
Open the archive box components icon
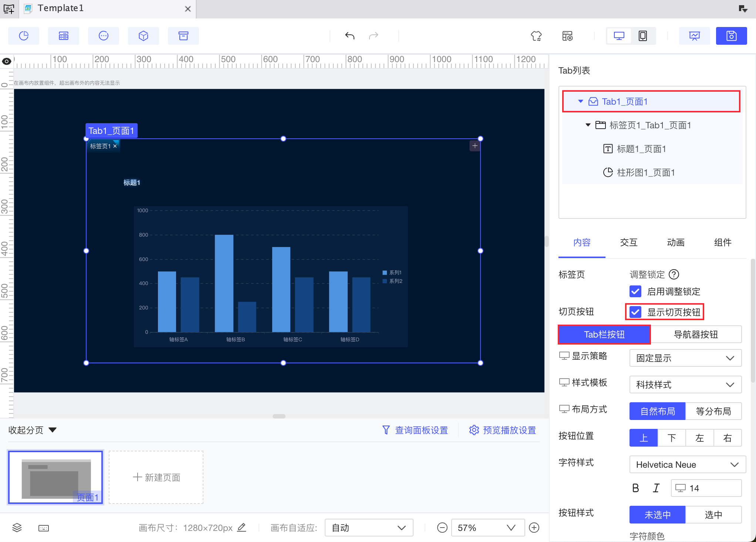(183, 36)
